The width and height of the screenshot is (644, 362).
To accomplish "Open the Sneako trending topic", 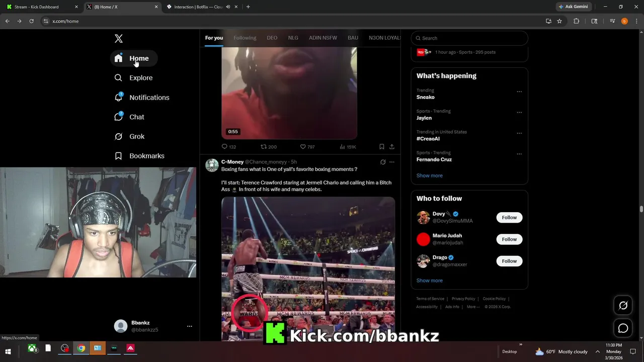I will tap(469, 94).
